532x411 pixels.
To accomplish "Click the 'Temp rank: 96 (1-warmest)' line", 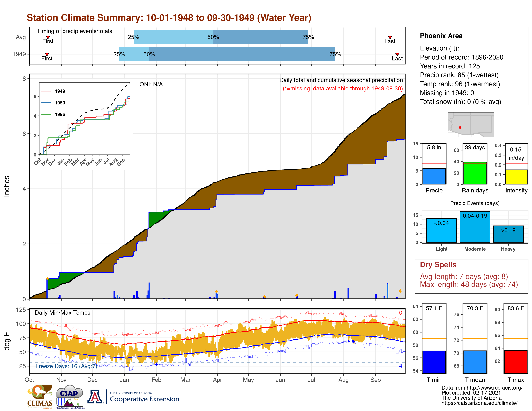I will coord(460,84).
